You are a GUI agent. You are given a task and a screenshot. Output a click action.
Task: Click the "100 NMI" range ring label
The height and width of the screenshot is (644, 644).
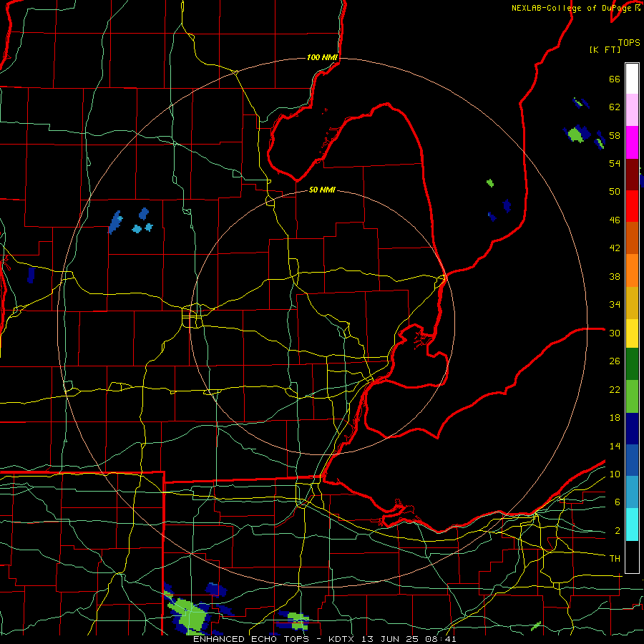[322, 57]
